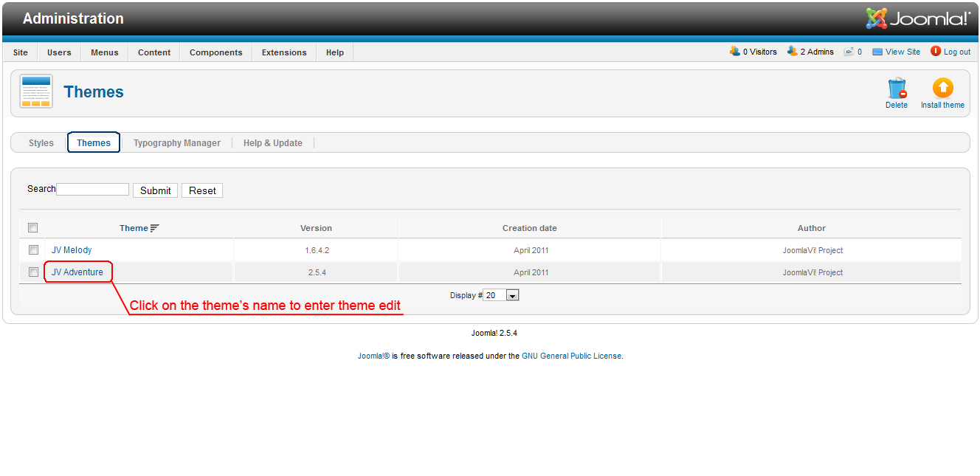Open the Display # dropdown
Viewport: 980px width, 476px height.
(x=501, y=295)
